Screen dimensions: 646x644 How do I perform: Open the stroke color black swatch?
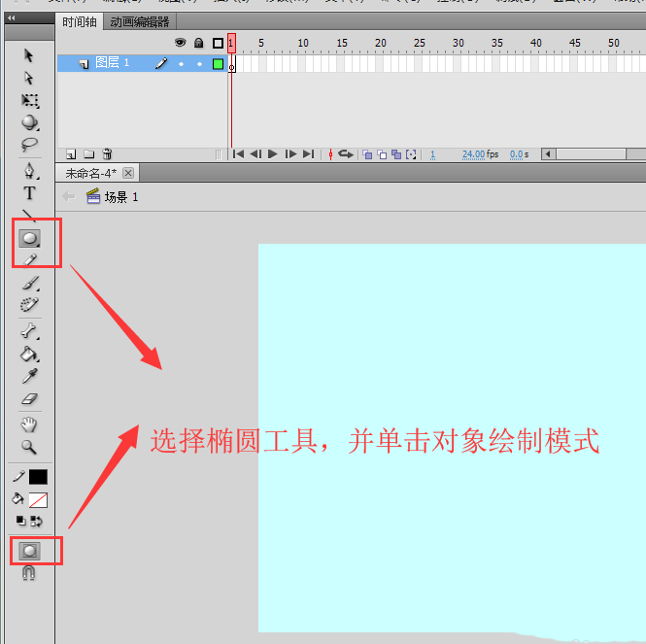click(38, 477)
